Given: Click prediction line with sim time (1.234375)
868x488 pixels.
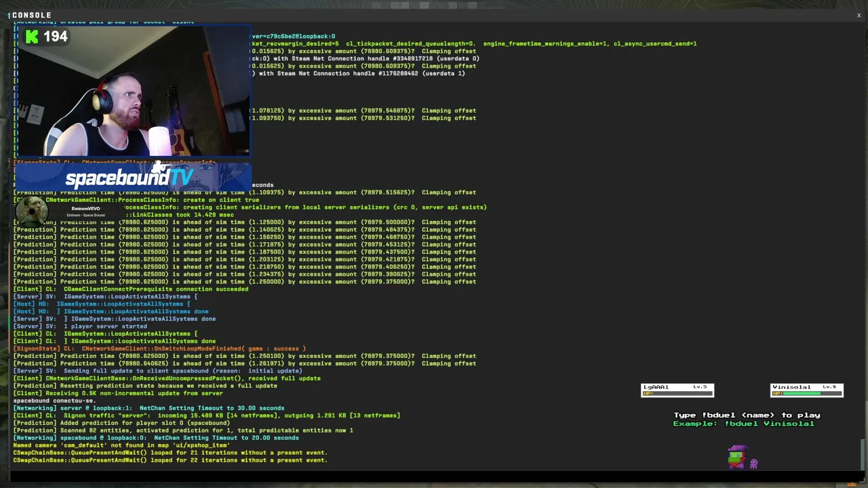Looking at the screenshot, I should (245, 274).
